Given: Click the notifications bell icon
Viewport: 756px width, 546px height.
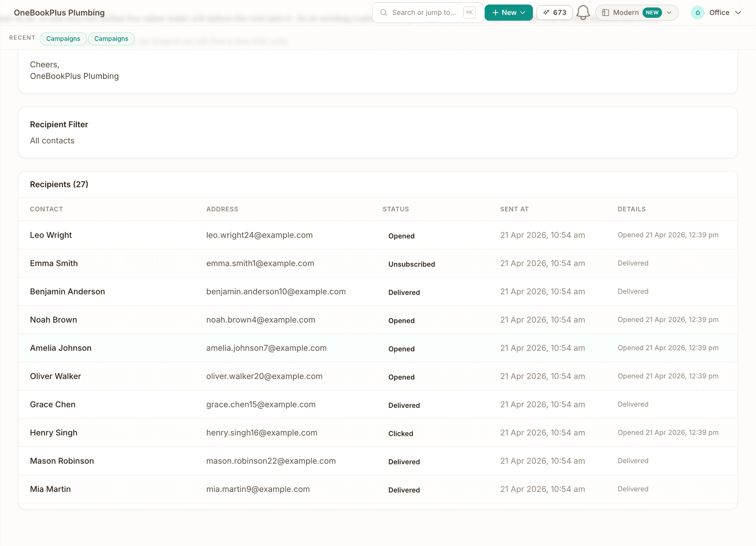Looking at the screenshot, I should pos(583,13).
